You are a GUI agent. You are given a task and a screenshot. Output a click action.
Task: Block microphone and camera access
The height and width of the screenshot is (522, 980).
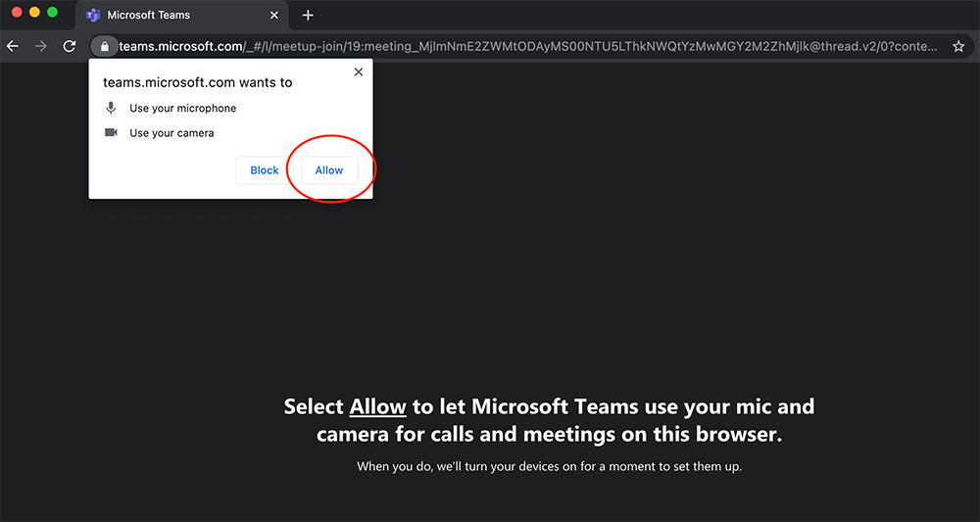click(x=265, y=170)
